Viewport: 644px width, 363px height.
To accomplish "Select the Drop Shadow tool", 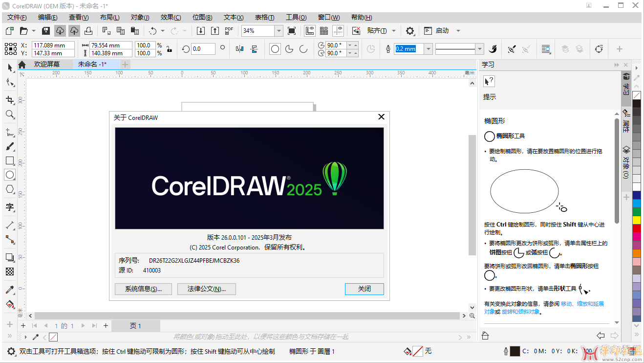I will click(10, 257).
